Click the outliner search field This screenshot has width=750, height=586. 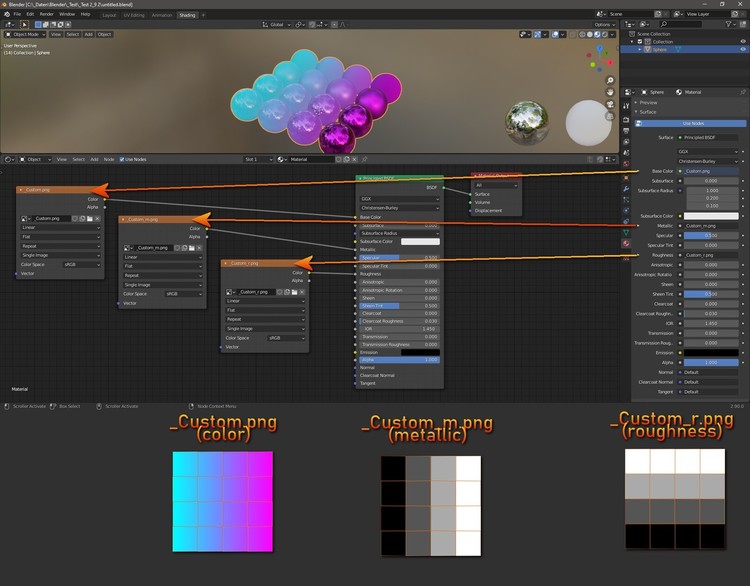tap(680, 25)
